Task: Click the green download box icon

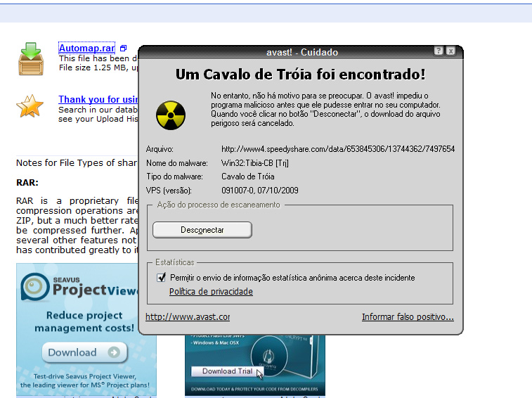Action: (x=31, y=58)
